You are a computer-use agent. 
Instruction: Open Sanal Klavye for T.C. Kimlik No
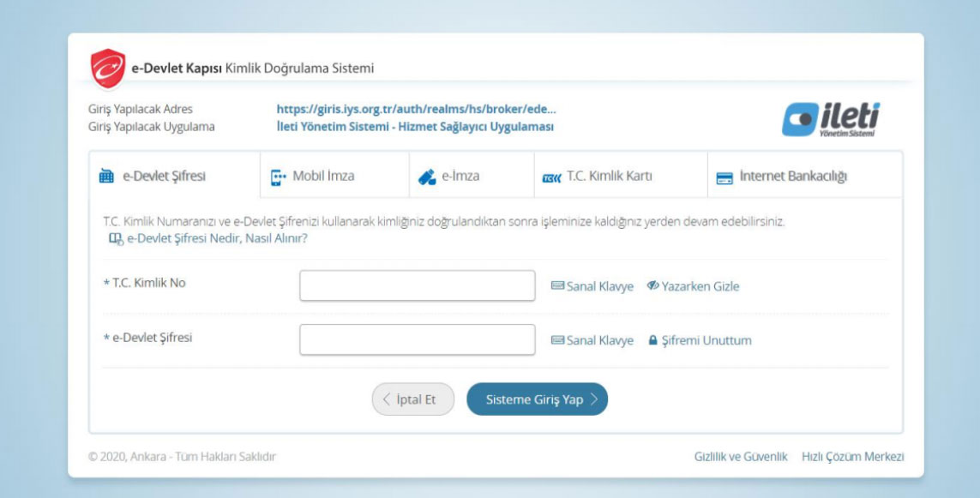tap(592, 286)
